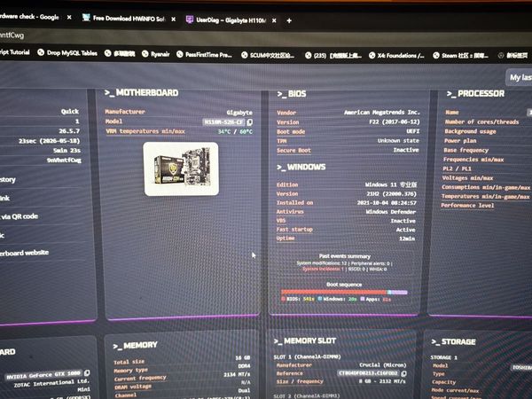Image resolution: width=532 pixels, height=399 pixels.
Task: Click the Current frequency label in Memory
Action: click(x=140, y=378)
